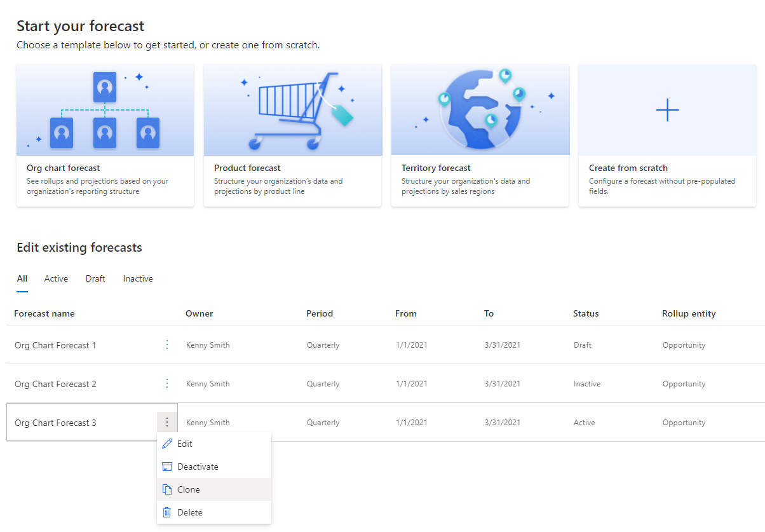Switch to the All forecasts tab
This screenshot has width=765, height=532.
[22, 278]
